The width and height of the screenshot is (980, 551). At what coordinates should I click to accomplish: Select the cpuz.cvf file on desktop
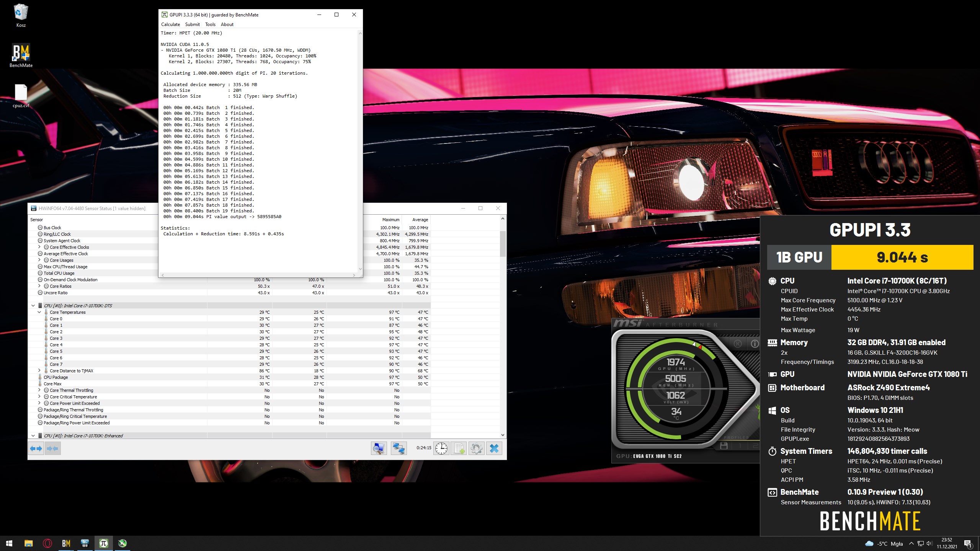point(21,96)
